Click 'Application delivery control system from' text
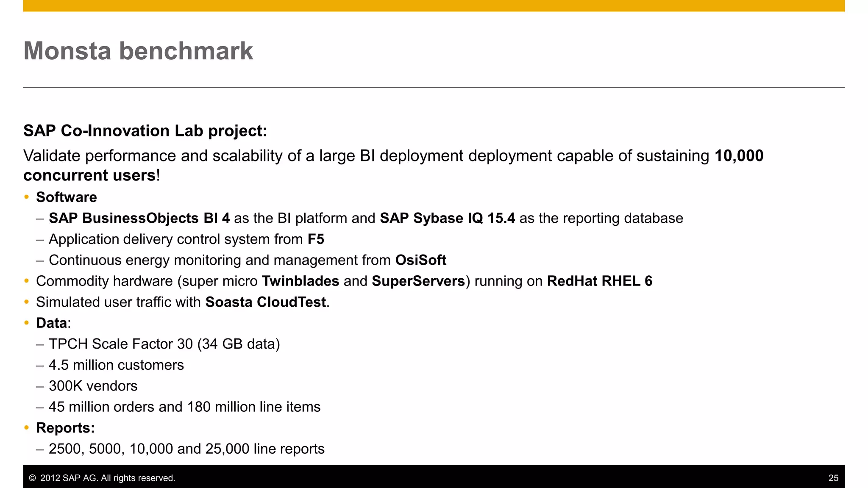The width and height of the screenshot is (868, 488). (x=176, y=239)
